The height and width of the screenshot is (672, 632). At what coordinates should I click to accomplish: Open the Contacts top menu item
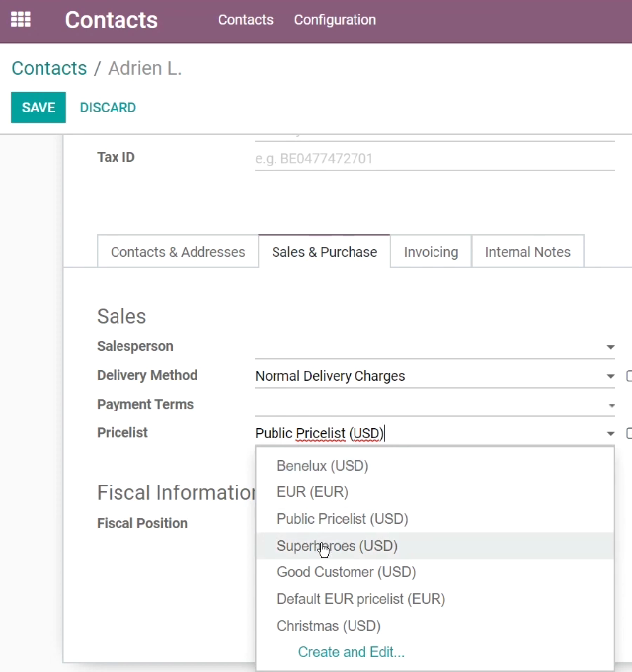(x=246, y=20)
